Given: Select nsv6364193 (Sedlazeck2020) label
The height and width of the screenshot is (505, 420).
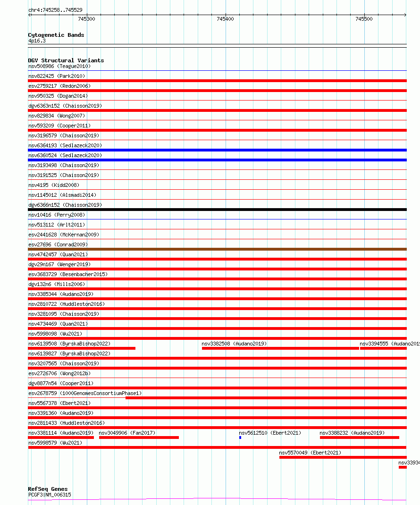Looking at the screenshot, I should (x=65, y=145).
